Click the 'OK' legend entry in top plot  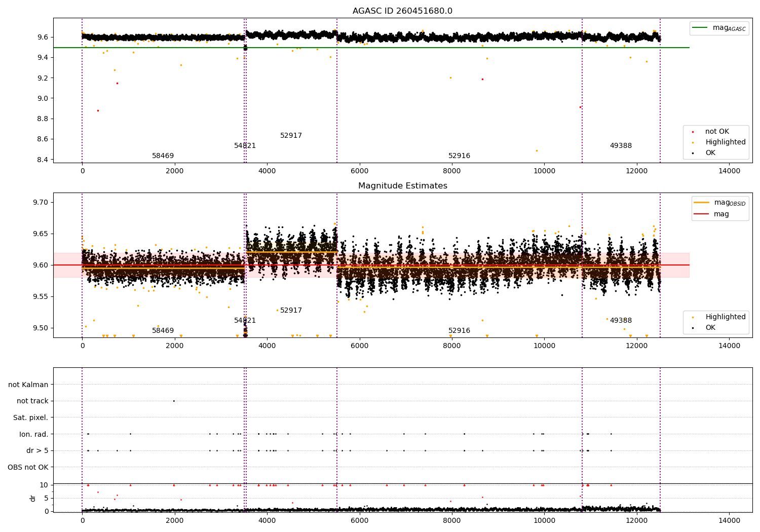point(704,153)
